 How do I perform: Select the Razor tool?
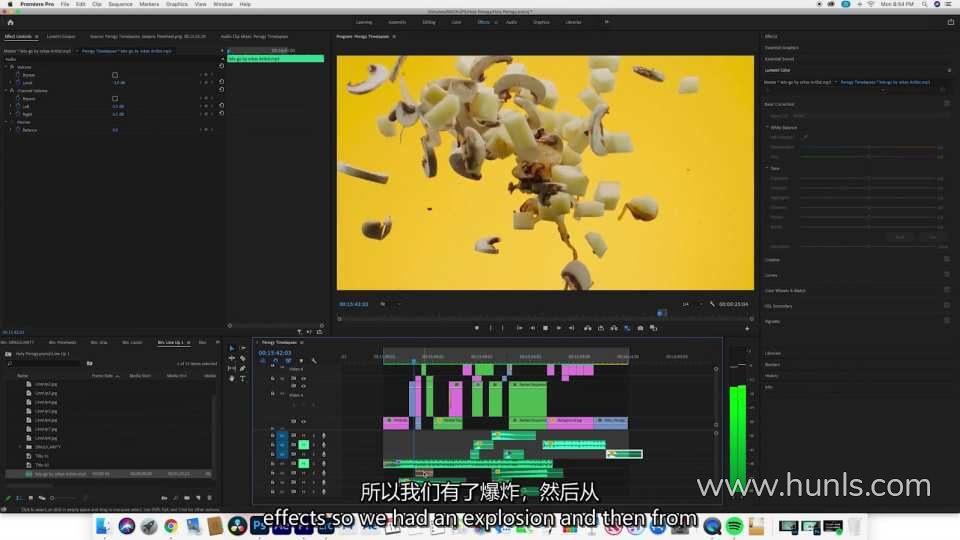(242, 358)
